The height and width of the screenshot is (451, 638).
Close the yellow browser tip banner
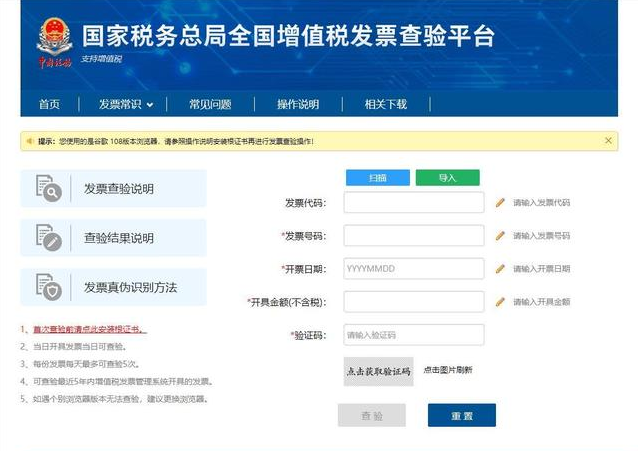click(608, 140)
